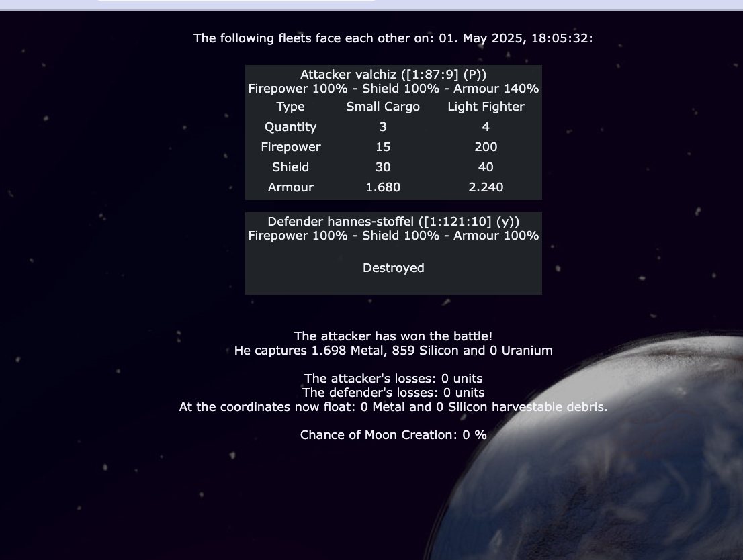Select the Type row label

click(x=290, y=107)
